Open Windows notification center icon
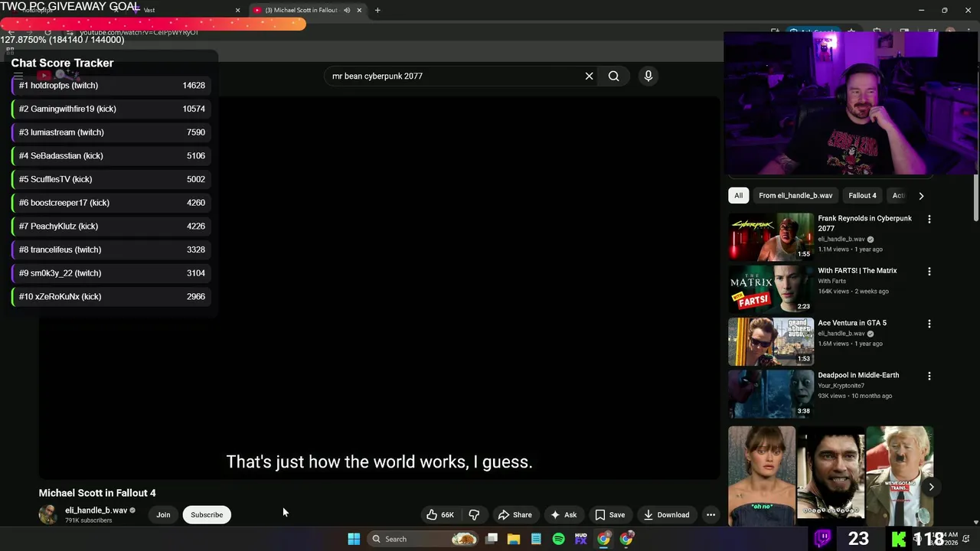Viewport: 980px width, 551px height. (x=966, y=539)
